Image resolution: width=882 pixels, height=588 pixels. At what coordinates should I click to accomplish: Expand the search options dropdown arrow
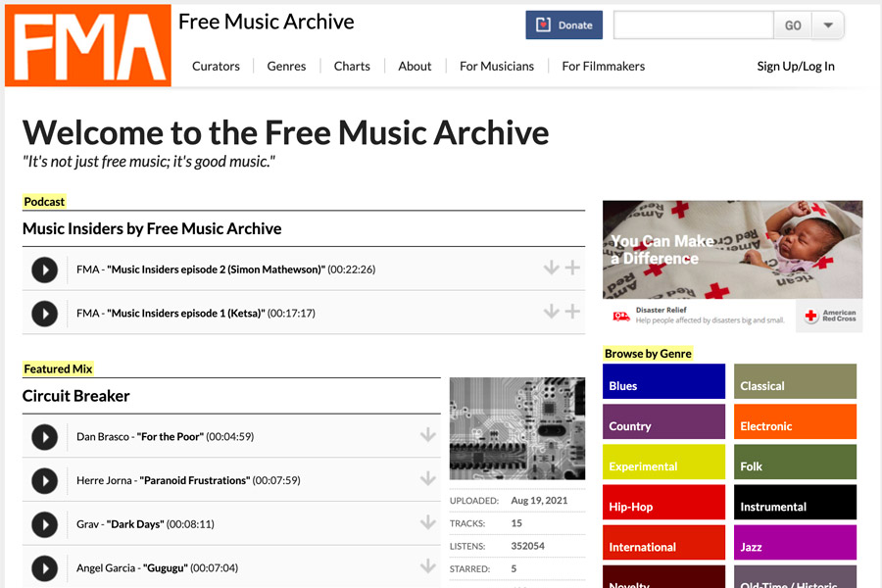pos(828,25)
